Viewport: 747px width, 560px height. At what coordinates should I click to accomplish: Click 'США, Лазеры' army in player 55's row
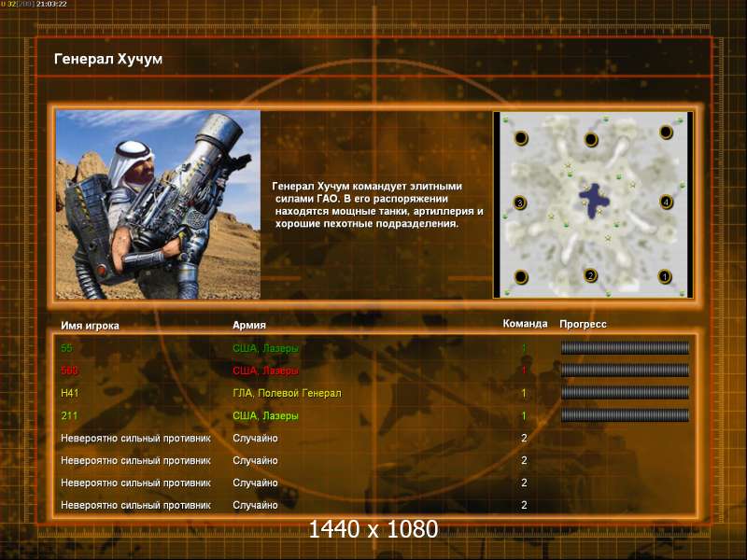pyautogui.click(x=265, y=348)
